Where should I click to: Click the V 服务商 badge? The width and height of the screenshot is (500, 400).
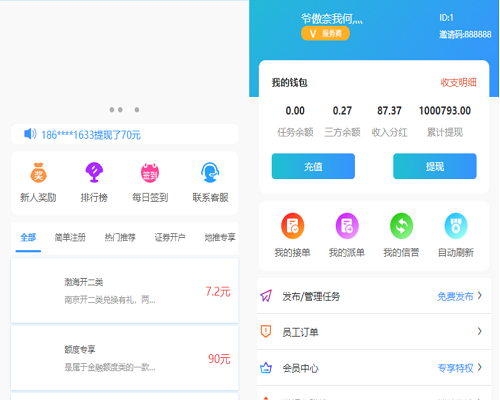click(x=325, y=33)
